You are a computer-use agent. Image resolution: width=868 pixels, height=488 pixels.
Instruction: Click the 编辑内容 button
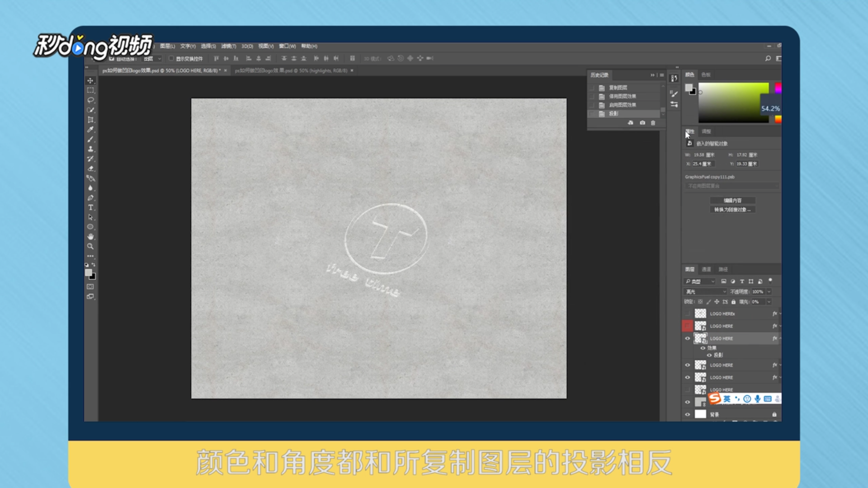732,201
